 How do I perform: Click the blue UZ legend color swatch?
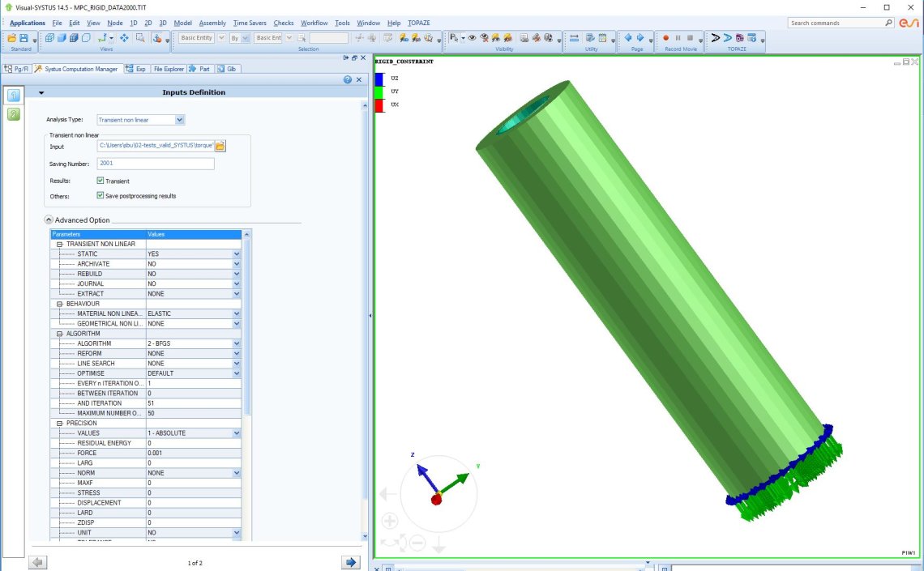[x=380, y=79]
